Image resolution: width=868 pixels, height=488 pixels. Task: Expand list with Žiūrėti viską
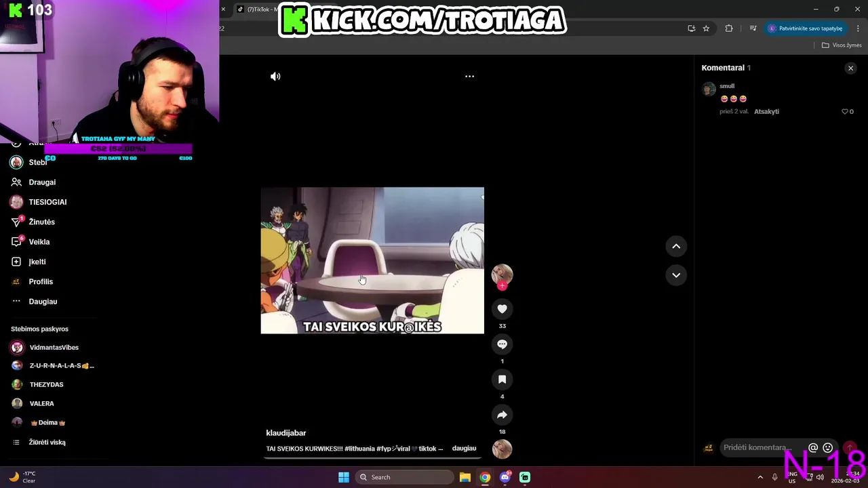point(47,443)
